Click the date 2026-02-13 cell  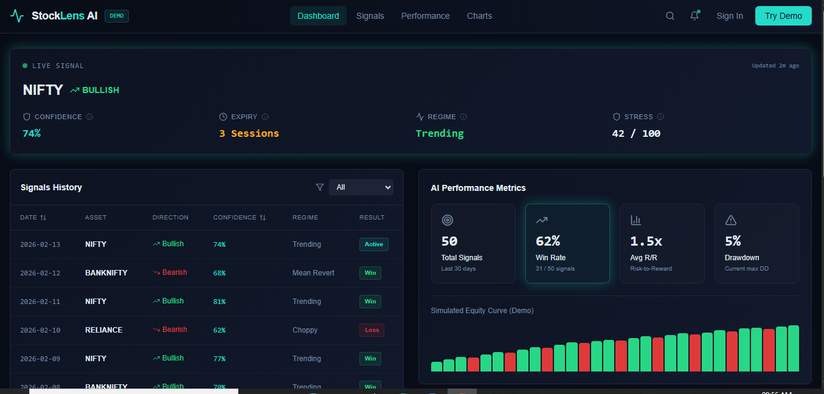[x=40, y=244]
